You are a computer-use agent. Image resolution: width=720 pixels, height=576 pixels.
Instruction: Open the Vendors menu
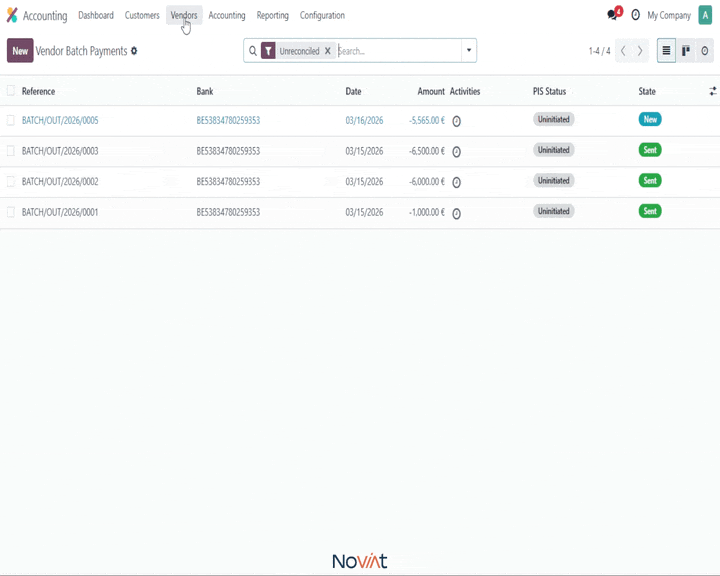coord(184,15)
